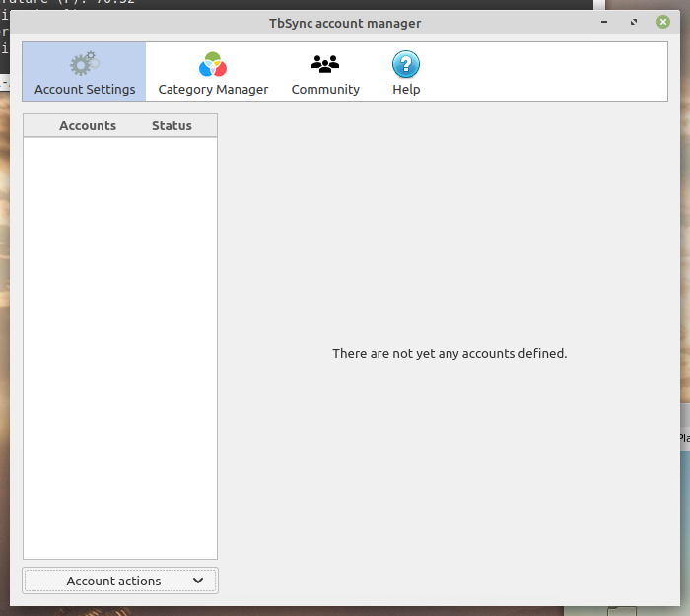Click 'There are not yet any accounts defined.' message

click(449, 353)
